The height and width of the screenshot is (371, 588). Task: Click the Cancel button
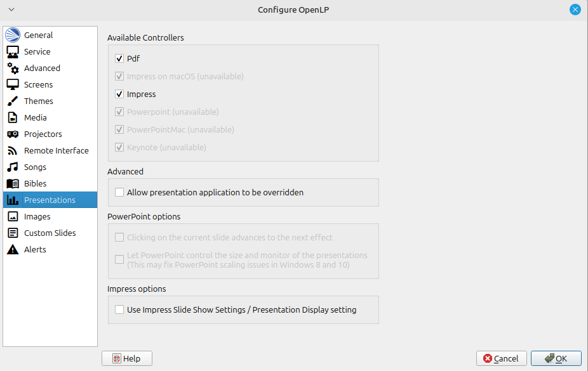pyautogui.click(x=501, y=359)
